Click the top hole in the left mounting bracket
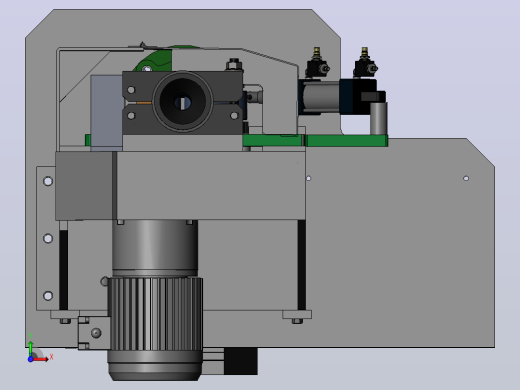 48,181
